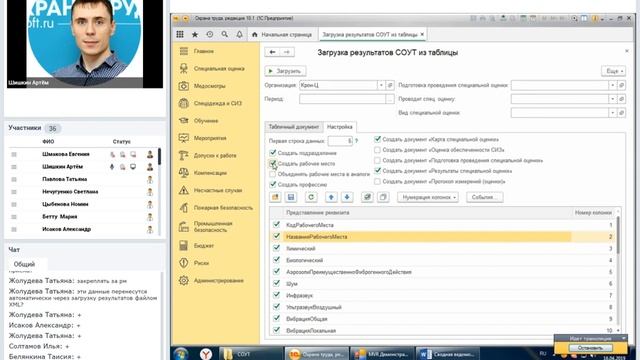
Task: Open the Организация field link icon
Action: [x=390, y=85]
